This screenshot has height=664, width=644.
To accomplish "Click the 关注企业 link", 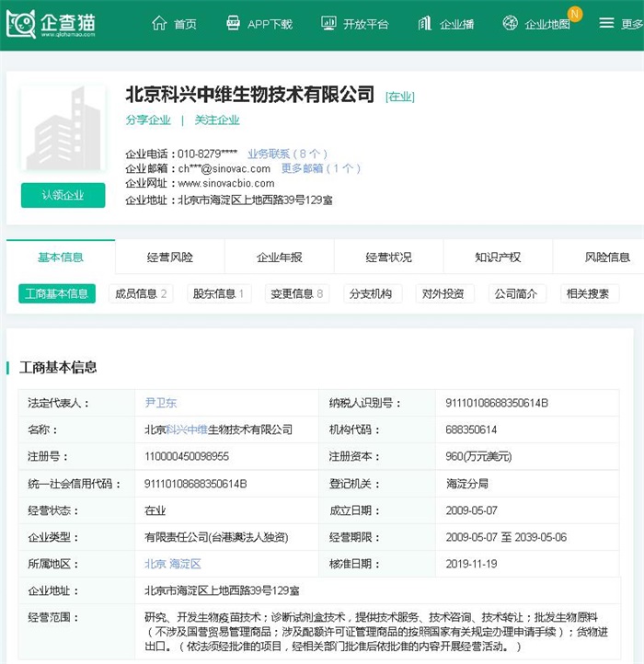I will coord(217,120).
